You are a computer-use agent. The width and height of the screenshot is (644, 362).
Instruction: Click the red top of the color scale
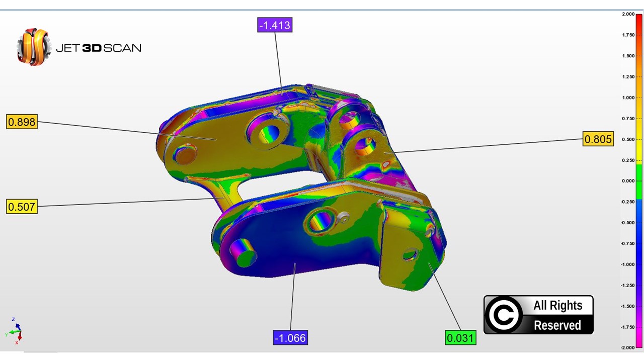638,20
